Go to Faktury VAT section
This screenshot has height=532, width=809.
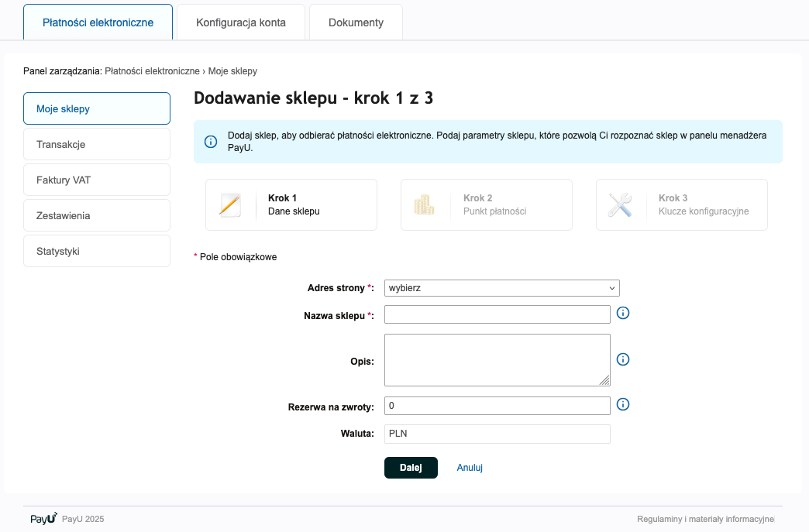click(x=97, y=180)
